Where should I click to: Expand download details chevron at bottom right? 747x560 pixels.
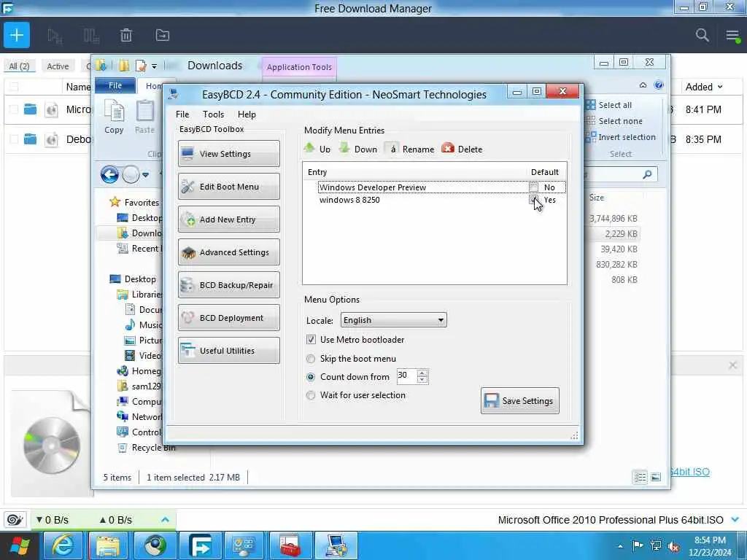tap(735, 519)
